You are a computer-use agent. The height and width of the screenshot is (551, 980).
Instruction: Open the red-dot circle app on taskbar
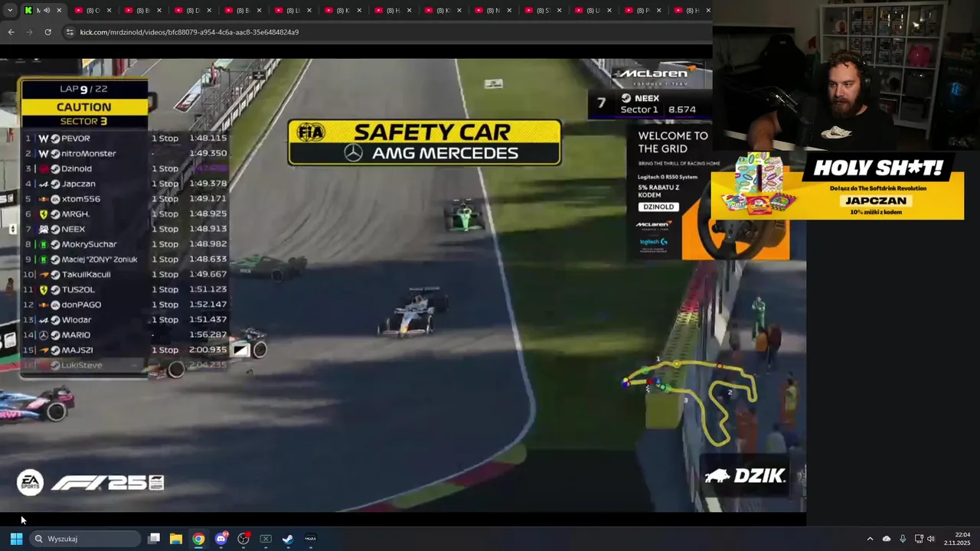(x=243, y=539)
